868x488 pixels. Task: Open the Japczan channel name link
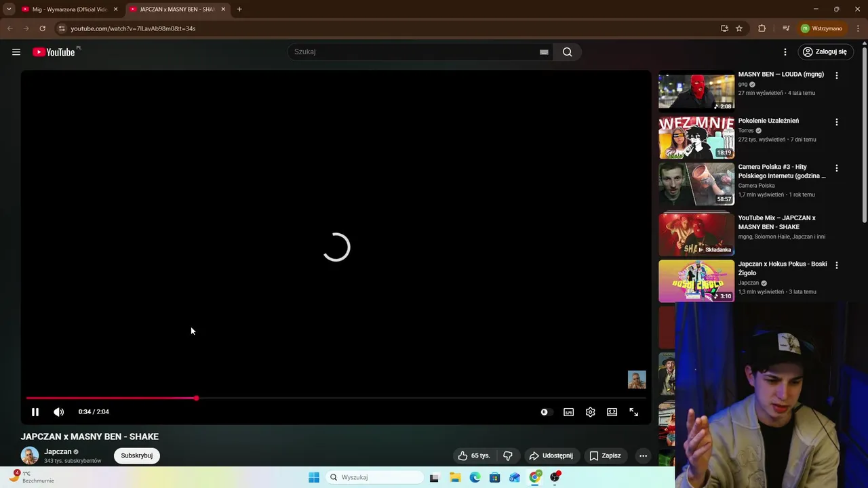tap(58, 452)
